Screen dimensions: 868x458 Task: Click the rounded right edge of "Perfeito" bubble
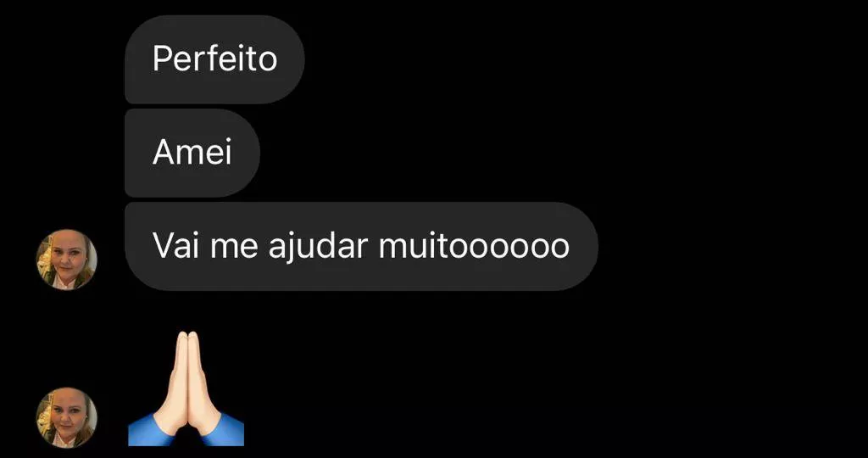coord(292,59)
